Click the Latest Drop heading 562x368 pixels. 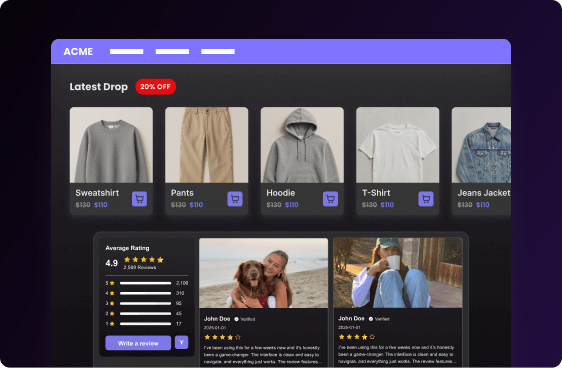(99, 87)
